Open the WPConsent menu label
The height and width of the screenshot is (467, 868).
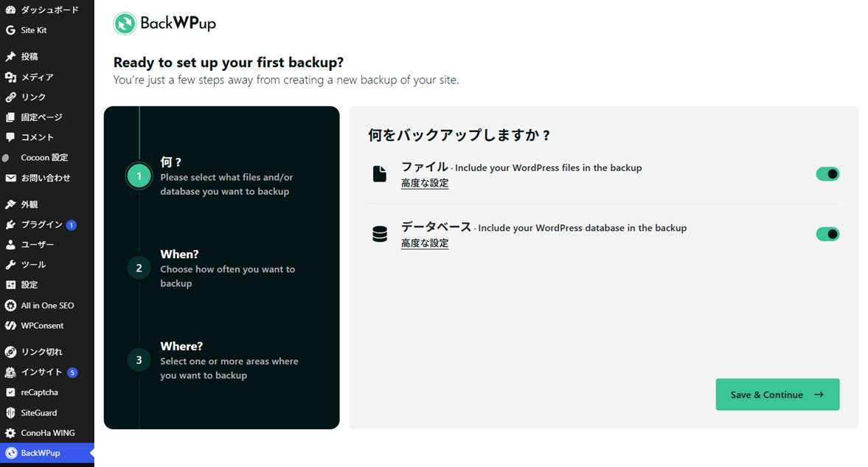42,326
